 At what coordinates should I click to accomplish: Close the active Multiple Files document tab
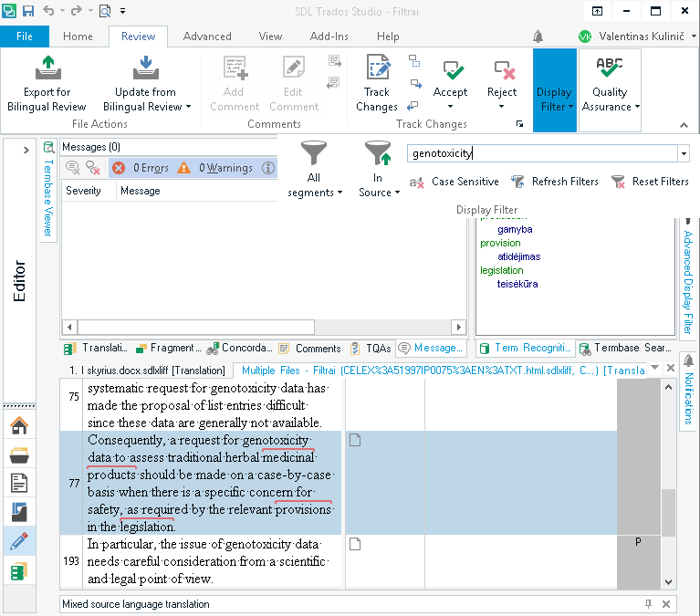point(671,368)
